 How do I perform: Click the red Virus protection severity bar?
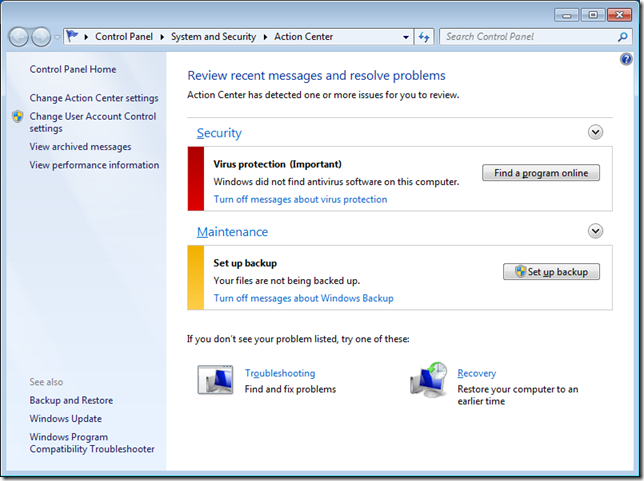pyautogui.click(x=196, y=179)
